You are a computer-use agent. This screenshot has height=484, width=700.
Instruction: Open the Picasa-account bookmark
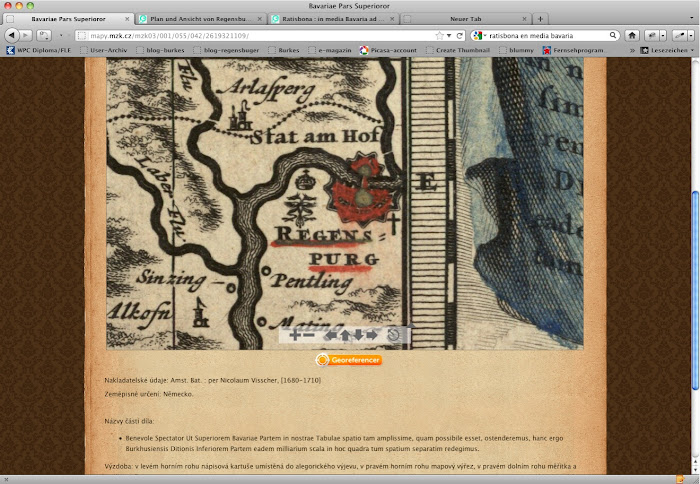point(388,50)
